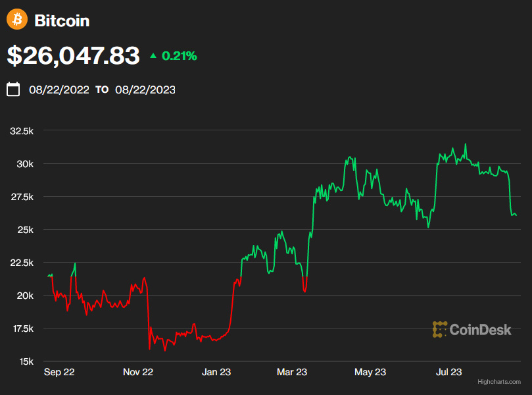The width and height of the screenshot is (532, 395).
Task: Click the 32.5k y-axis label
Action: (x=22, y=131)
